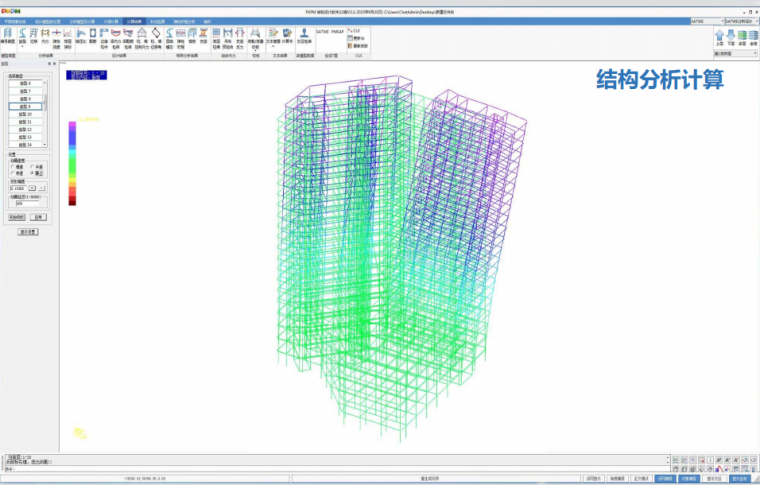Click the all-floors (全楼) icon
The image size is (760, 485).
pyautogui.click(x=753, y=36)
